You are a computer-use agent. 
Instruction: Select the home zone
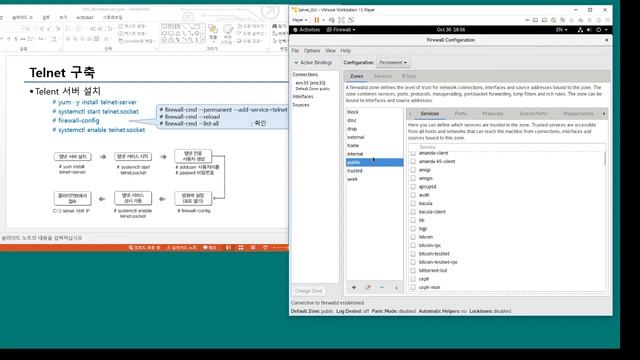tap(374, 145)
